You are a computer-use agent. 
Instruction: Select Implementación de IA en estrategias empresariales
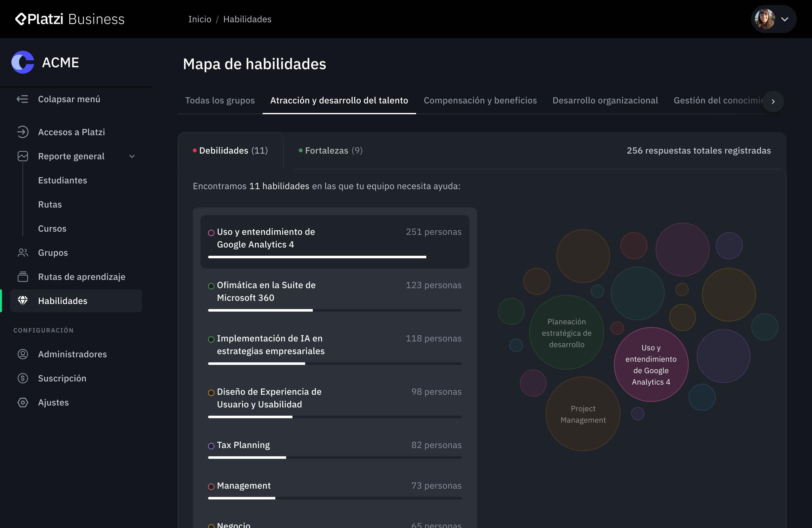point(335,348)
